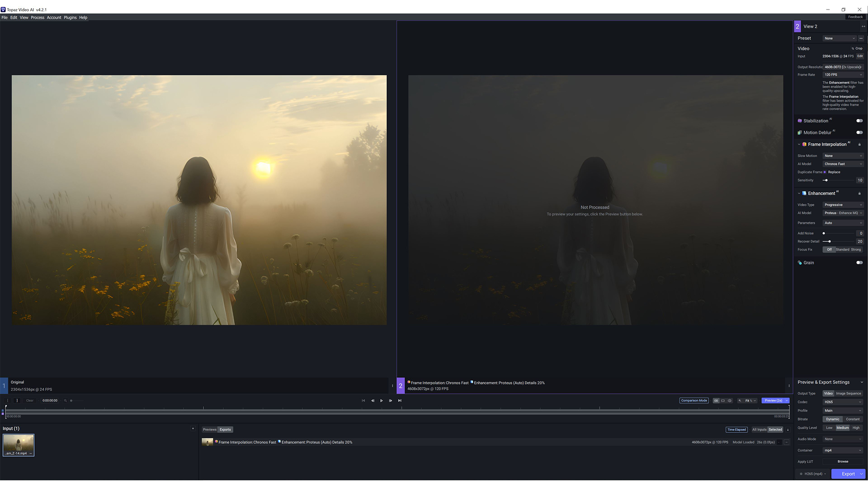The height and width of the screenshot is (488, 868).
Task: Click the Comparison Mode button
Action: tap(694, 401)
